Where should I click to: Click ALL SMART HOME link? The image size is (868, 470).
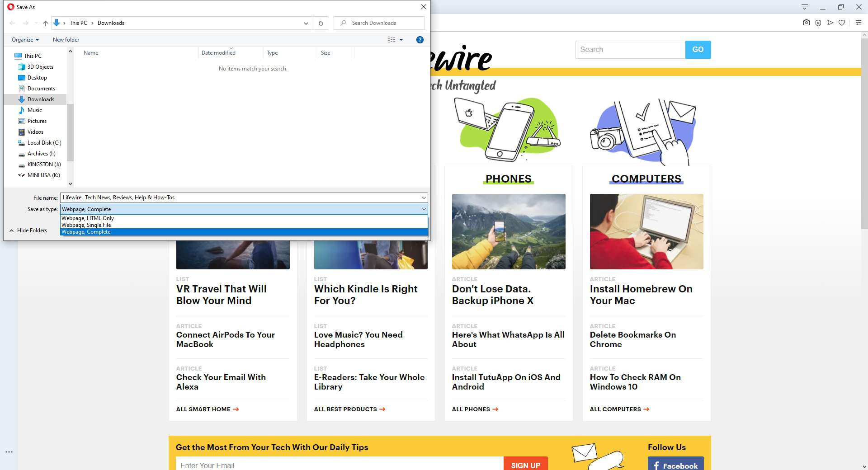pos(208,409)
